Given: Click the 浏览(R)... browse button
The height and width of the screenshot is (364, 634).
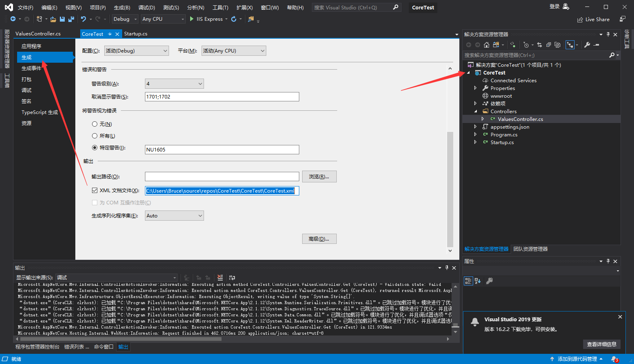Looking at the screenshot, I should tap(319, 176).
